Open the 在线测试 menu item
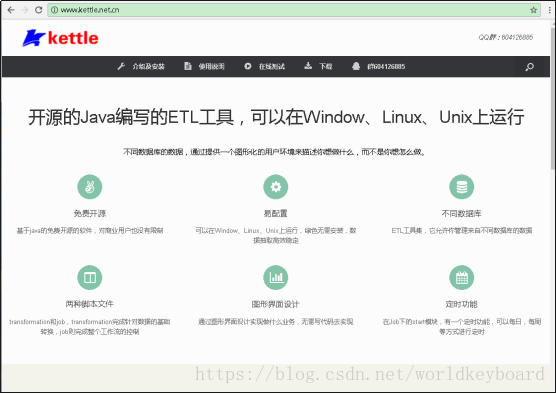This screenshot has width=556, height=394. point(272,66)
